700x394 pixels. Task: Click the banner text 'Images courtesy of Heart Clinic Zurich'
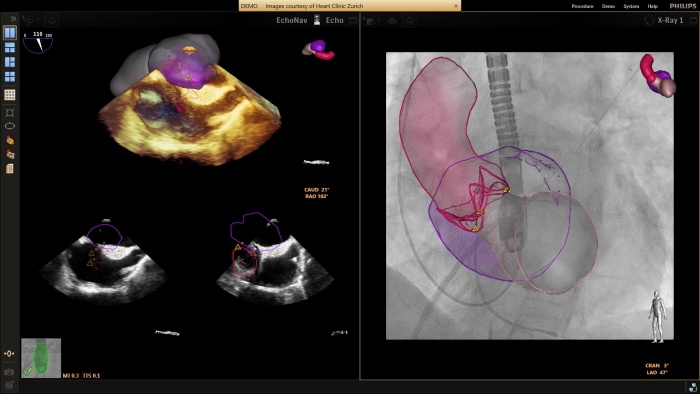pos(314,6)
